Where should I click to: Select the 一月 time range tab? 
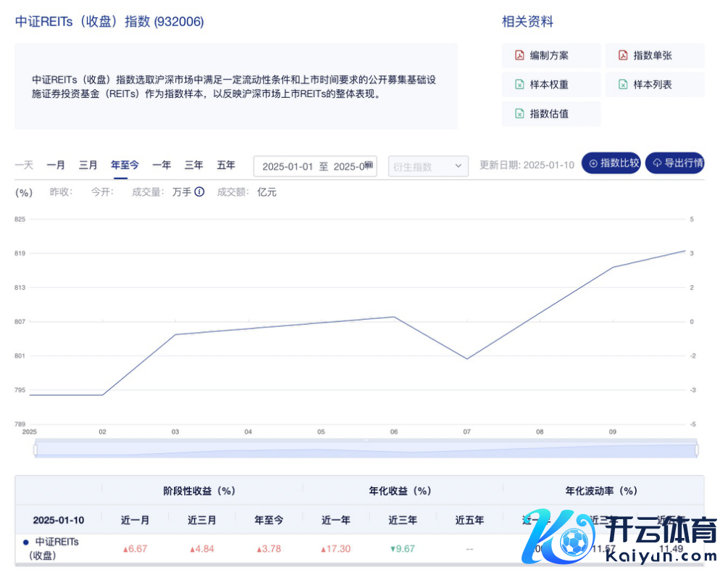tap(56, 165)
